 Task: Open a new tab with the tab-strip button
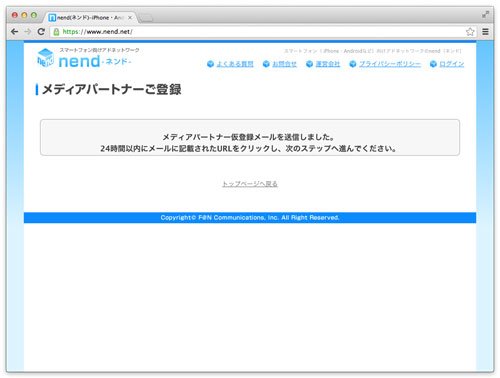coord(146,18)
